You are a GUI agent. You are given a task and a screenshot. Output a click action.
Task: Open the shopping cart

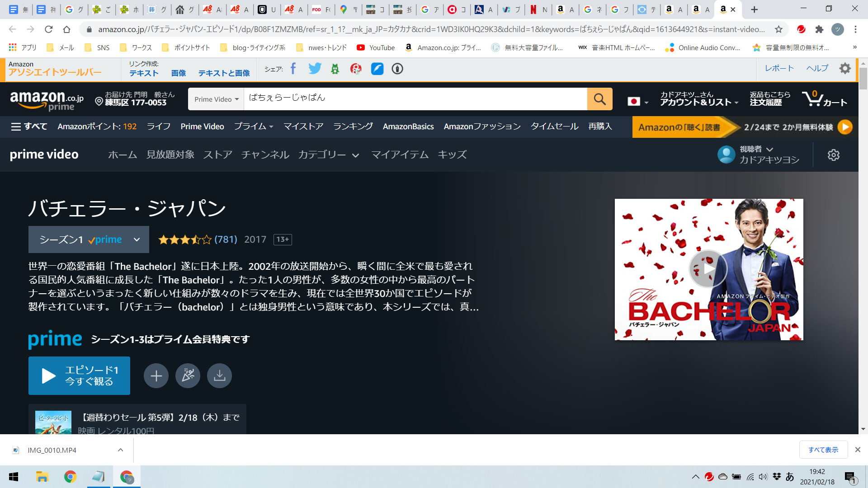pyautogui.click(x=825, y=99)
